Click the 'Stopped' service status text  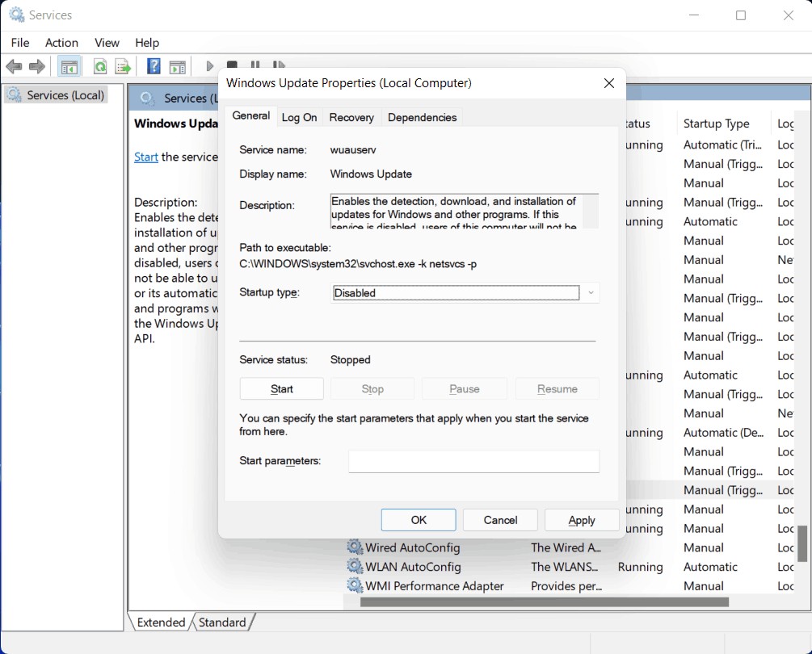coord(350,359)
